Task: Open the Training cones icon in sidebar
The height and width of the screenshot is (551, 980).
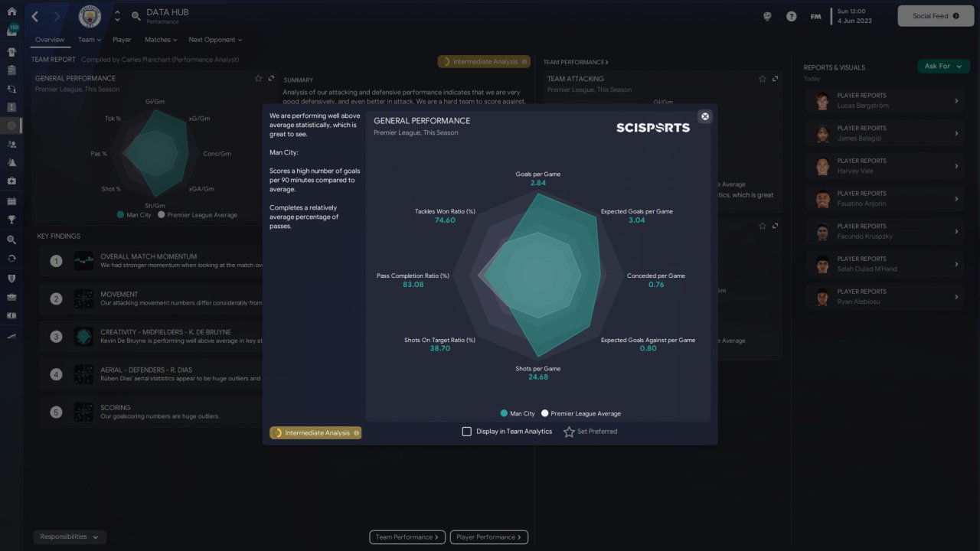Action: (11, 163)
